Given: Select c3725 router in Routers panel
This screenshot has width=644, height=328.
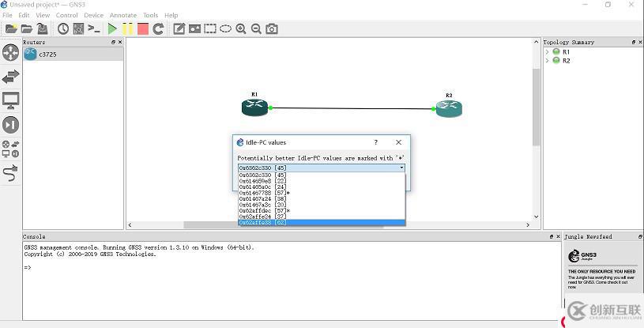Looking at the screenshot, I should coord(73,55).
